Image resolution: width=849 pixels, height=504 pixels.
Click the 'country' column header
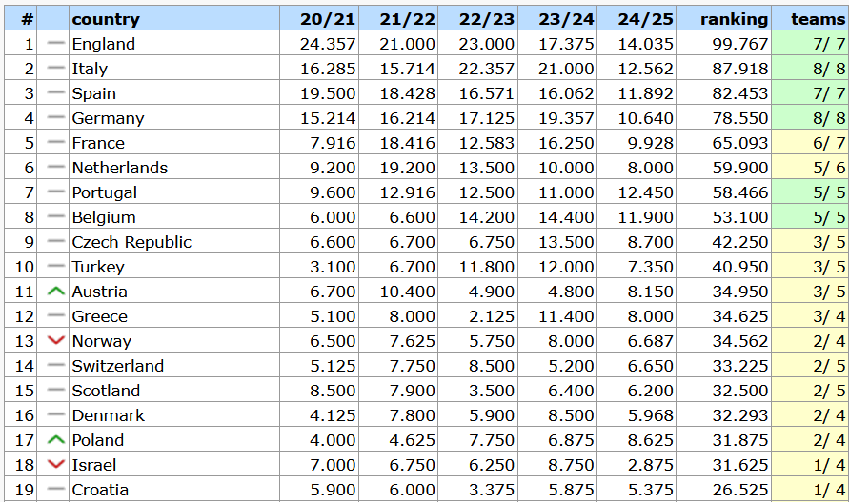click(106, 19)
